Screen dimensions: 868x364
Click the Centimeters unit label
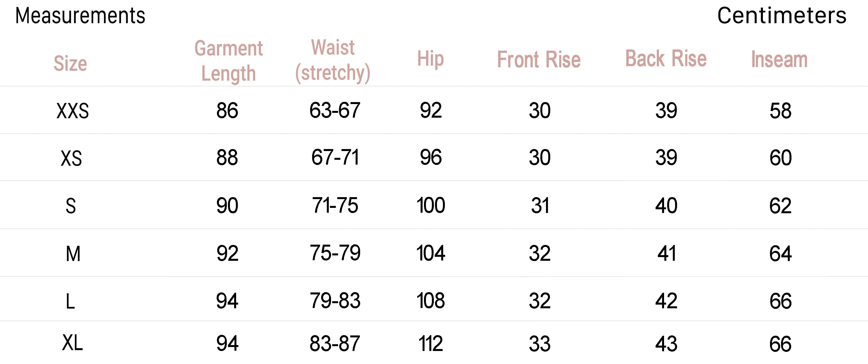point(782,16)
